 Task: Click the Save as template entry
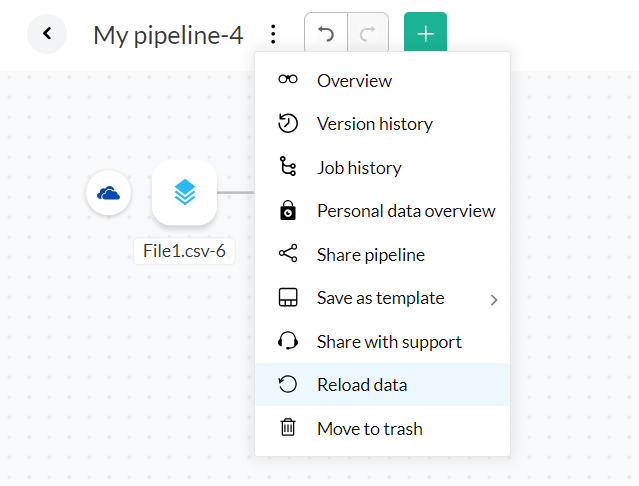(x=380, y=298)
